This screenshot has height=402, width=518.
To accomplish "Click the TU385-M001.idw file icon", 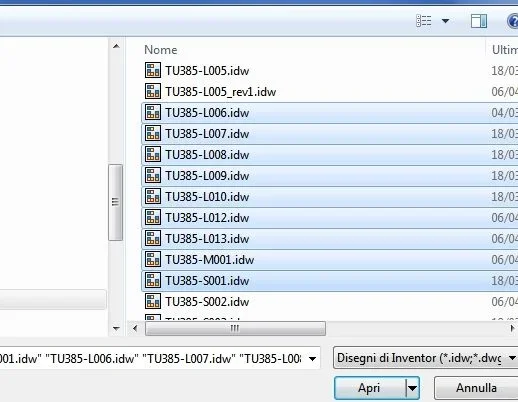I will click(x=153, y=259).
